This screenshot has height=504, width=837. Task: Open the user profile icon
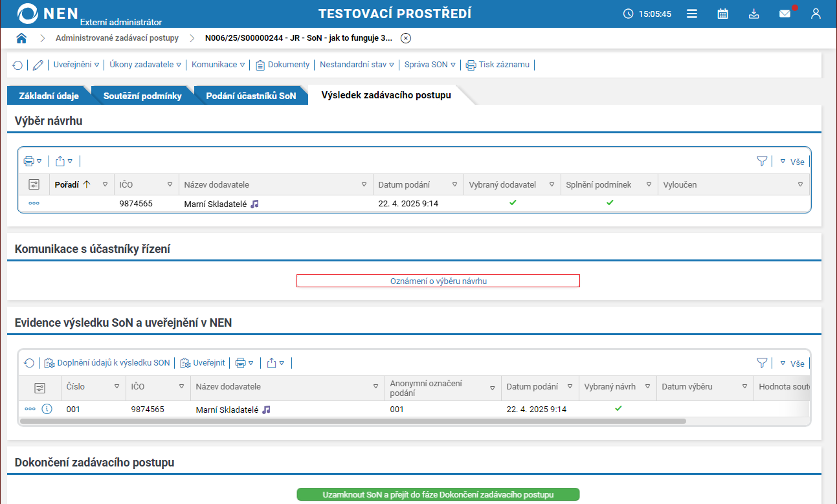click(x=816, y=14)
